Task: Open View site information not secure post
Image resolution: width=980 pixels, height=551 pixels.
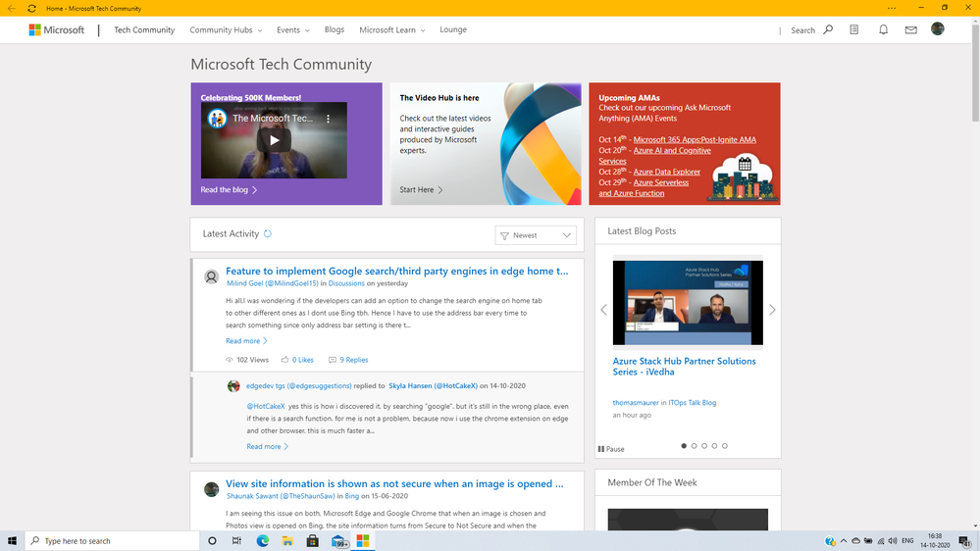Action: [394, 484]
